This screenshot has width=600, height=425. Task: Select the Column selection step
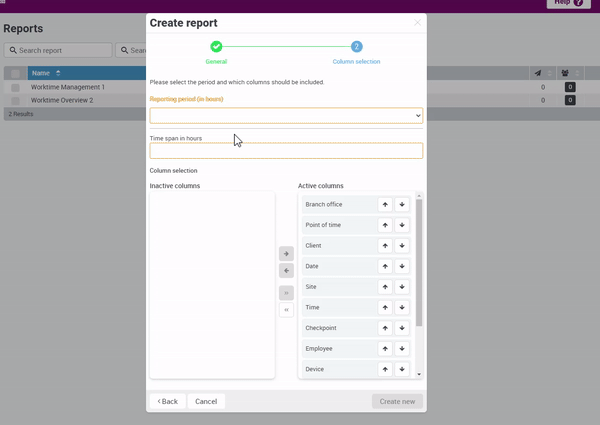coord(356,47)
